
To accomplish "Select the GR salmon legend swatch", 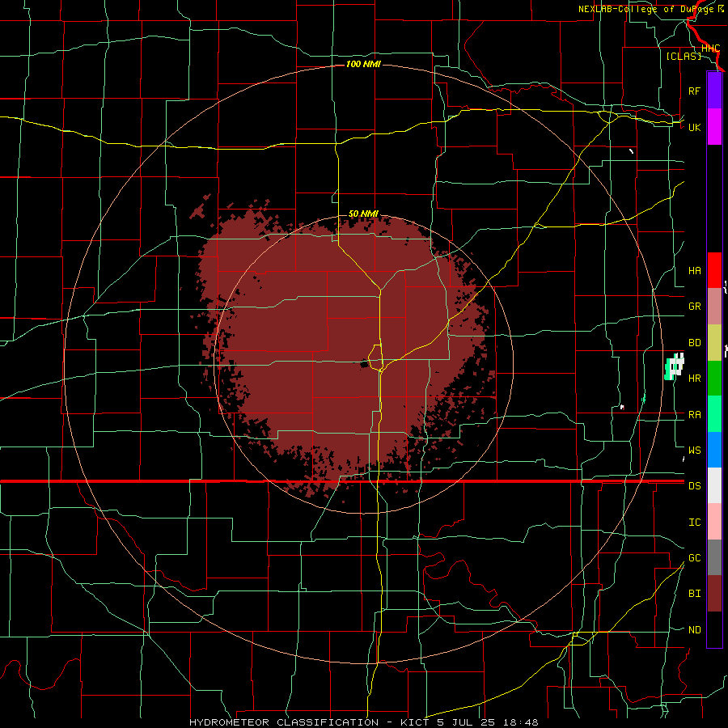I will 714,307.
